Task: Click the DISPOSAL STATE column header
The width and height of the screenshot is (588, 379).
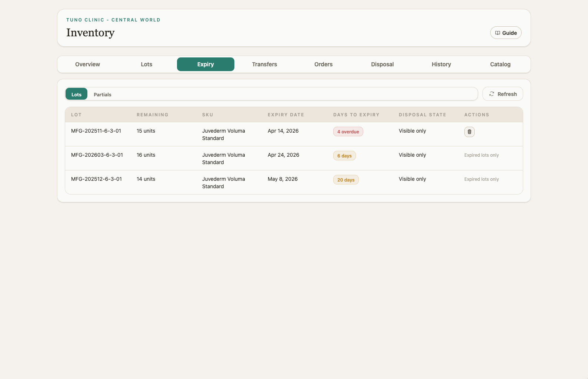Action: (x=422, y=115)
